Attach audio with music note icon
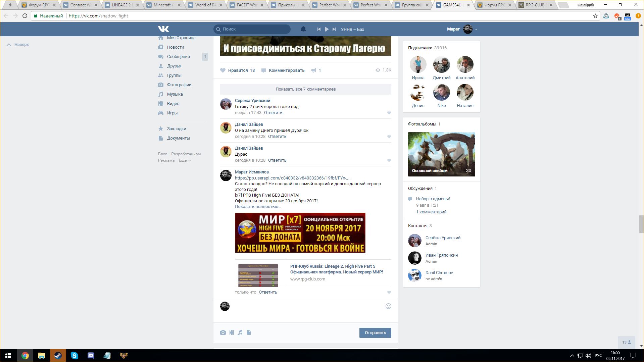Image resolution: width=644 pixels, height=362 pixels. (x=240, y=333)
